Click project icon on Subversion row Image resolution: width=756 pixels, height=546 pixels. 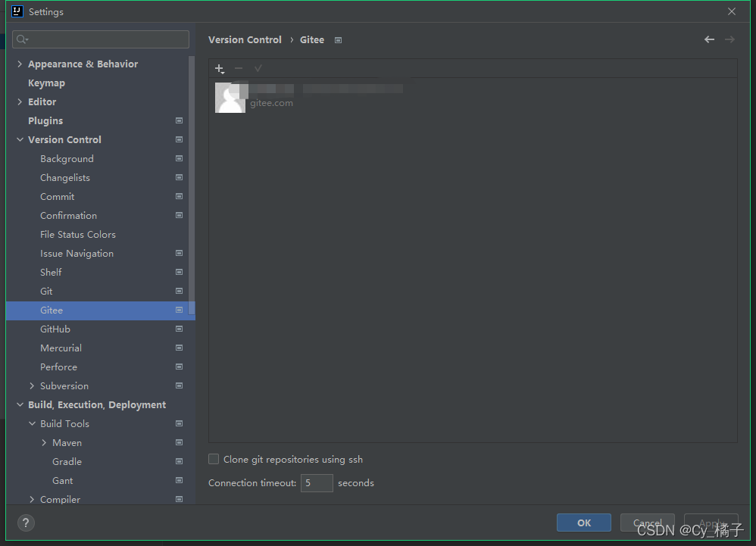pos(179,386)
